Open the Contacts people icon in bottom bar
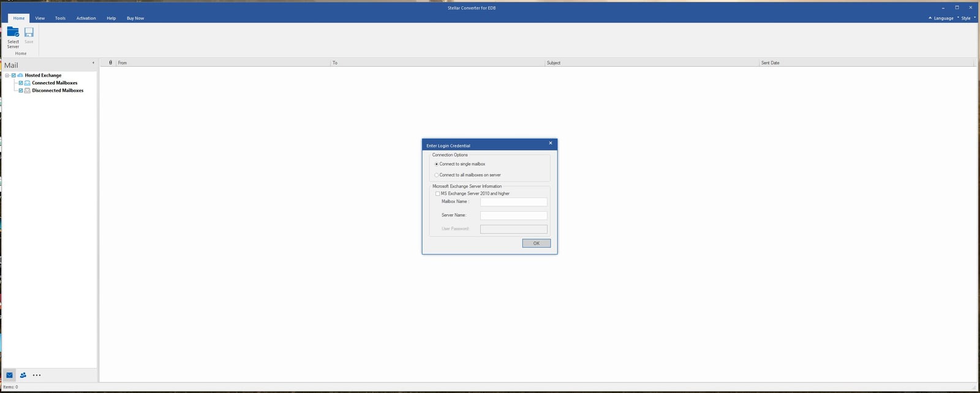 [23, 375]
